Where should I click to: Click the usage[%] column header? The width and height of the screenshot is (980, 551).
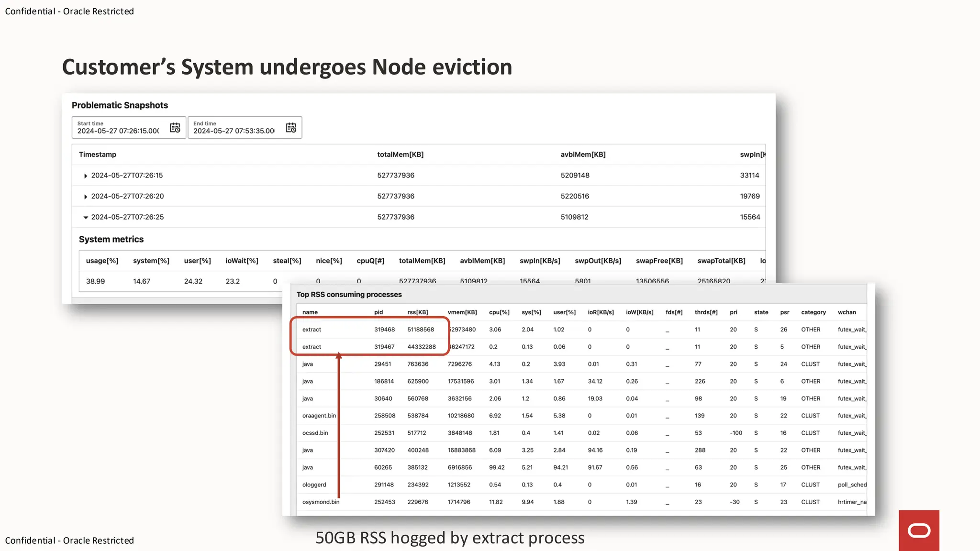102,261
